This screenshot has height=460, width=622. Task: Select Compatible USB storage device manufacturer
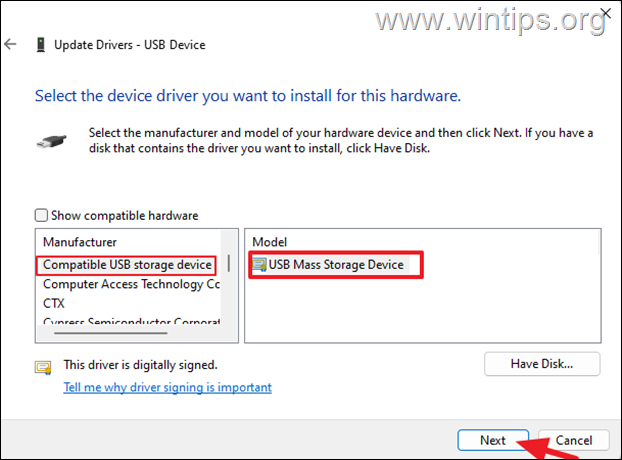pyautogui.click(x=127, y=265)
